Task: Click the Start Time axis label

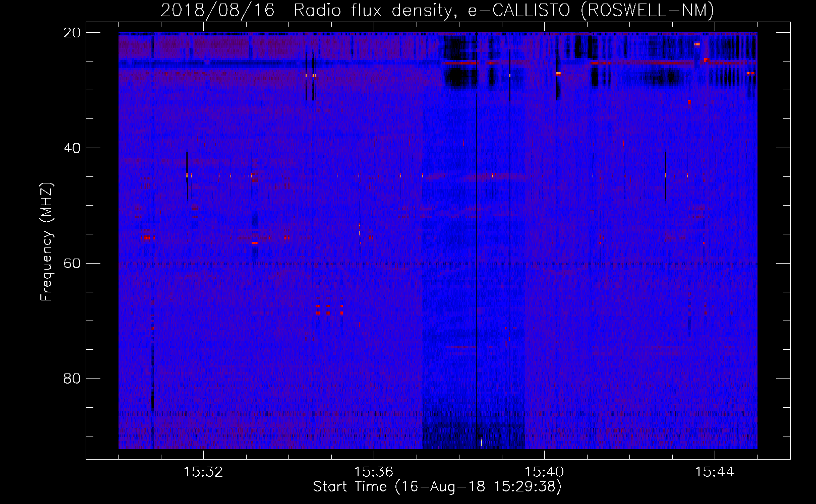Action: point(437,487)
